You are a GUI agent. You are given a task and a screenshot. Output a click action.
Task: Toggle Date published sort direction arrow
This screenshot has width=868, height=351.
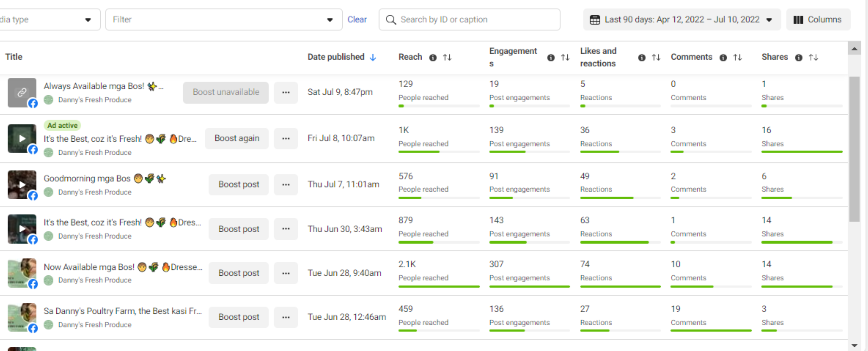tap(373, 57)
